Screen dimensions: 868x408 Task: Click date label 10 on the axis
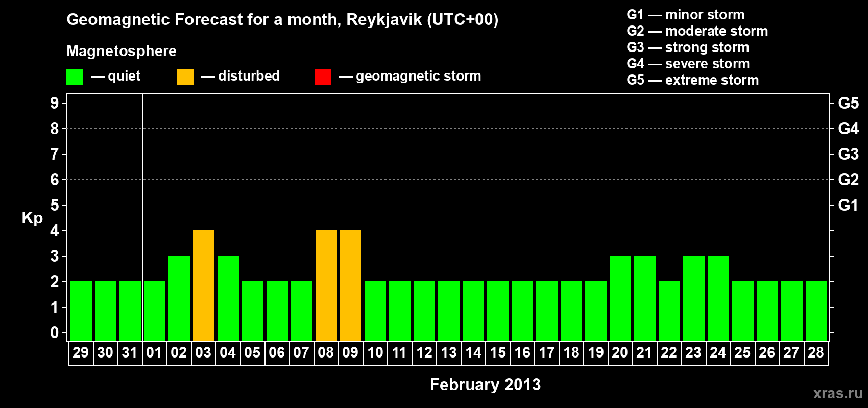(375, 353)
